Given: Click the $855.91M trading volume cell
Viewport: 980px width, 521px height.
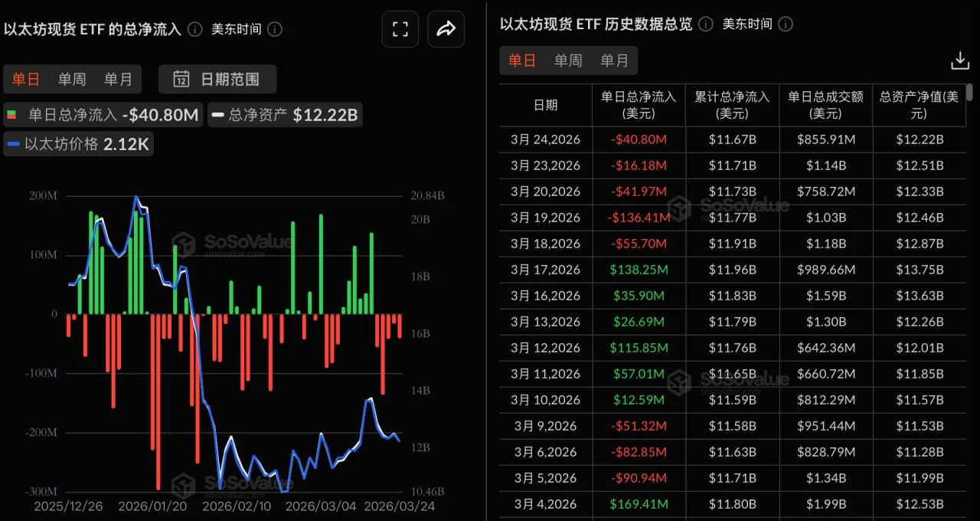Looking at the screenshot, I should pyautogui.click(x=825, y=139).
